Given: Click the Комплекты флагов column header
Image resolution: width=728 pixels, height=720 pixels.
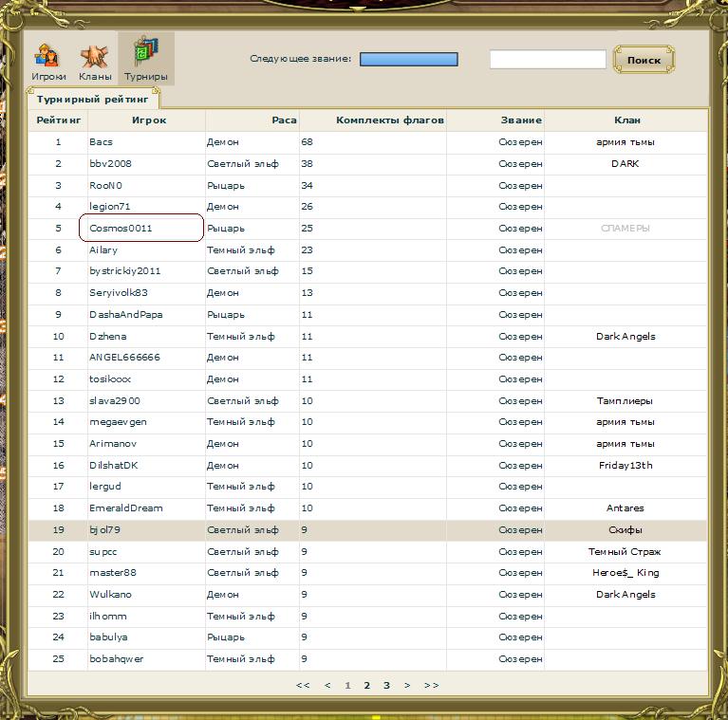Looking at the screenshot, I should [x=390, y=120].
